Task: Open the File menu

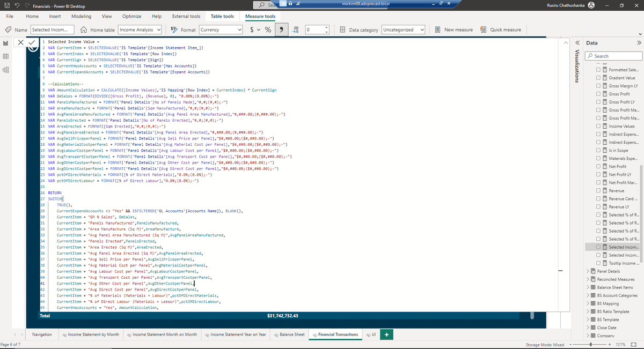Action: (x=10, y=17)
